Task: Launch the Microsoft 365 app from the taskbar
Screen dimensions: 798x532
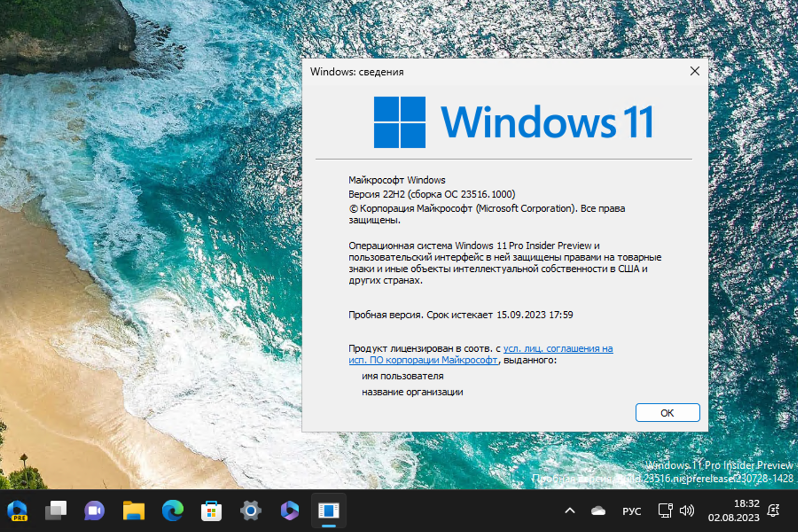Action: [x=289, y=511]
